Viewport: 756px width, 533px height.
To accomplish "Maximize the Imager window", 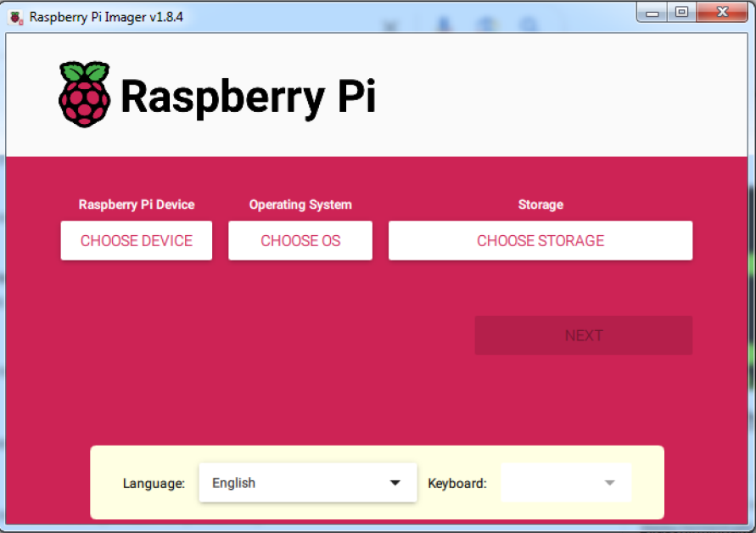I will (681, 13).
